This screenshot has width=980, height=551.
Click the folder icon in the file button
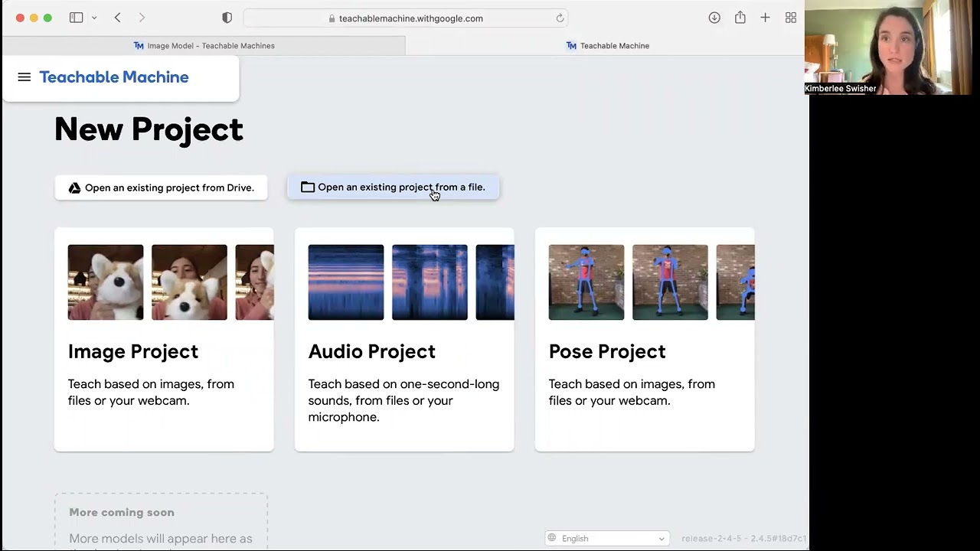click(308, 187)
